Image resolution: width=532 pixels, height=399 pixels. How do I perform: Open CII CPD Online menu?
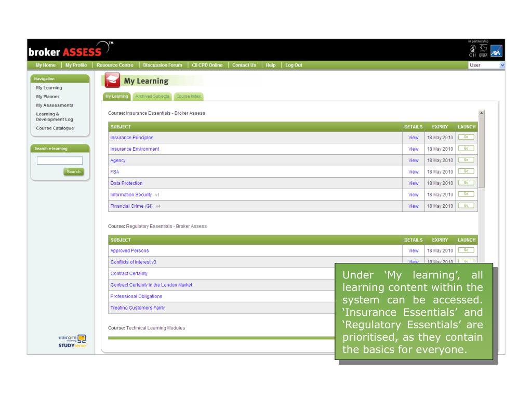coord(207,65)
